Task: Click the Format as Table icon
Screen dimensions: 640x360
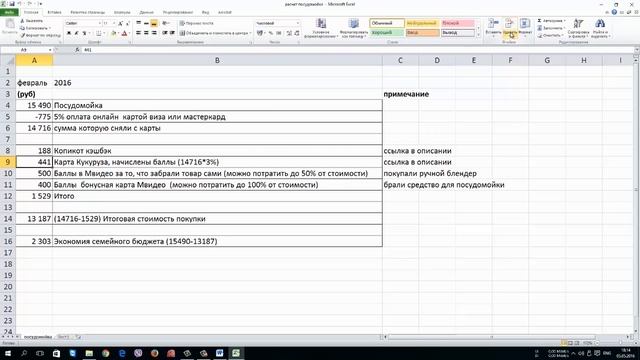Action: [x=354, y=24]
